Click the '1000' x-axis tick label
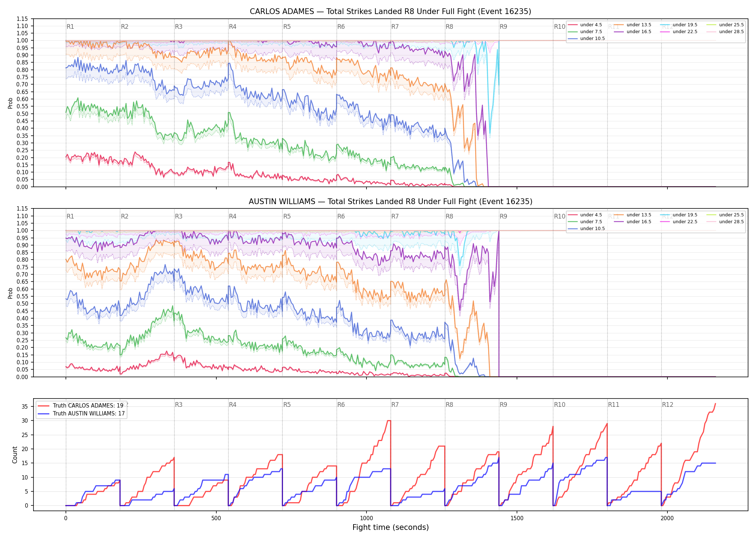The height and width of the screenshot is (540, 756). tap(366, 518)
